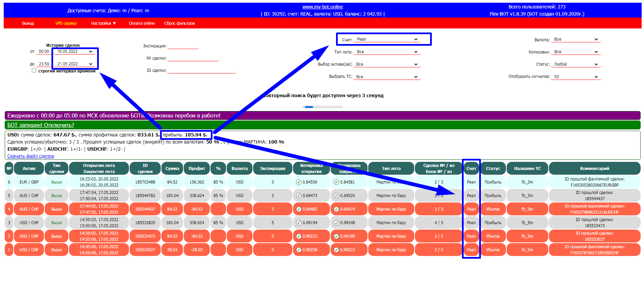
Task: Click checkmark icon beside opening quote 0.84556
Action: pyautogui.click(x=299, y=182)
